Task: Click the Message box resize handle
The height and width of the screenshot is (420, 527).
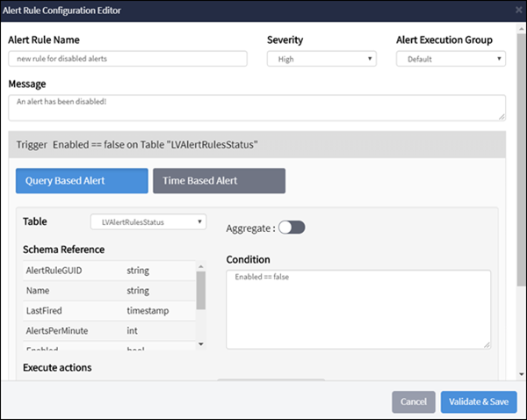Action: pyautogui.click(x=502, y=115)
